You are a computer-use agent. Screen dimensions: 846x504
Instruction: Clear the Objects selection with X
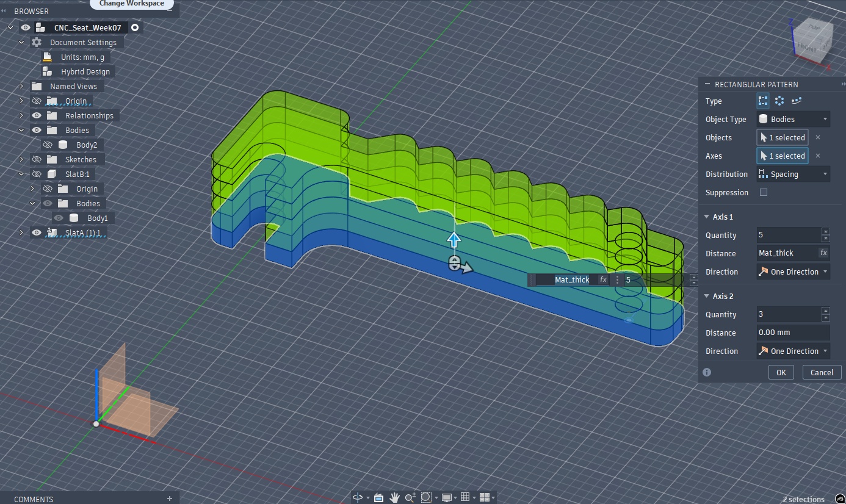tap(818, 137)
